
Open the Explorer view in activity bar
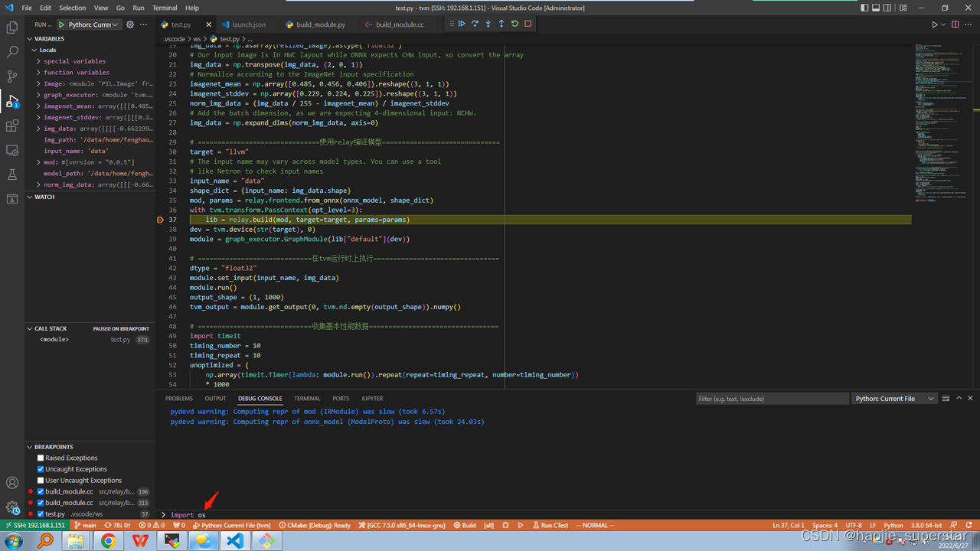12,28
